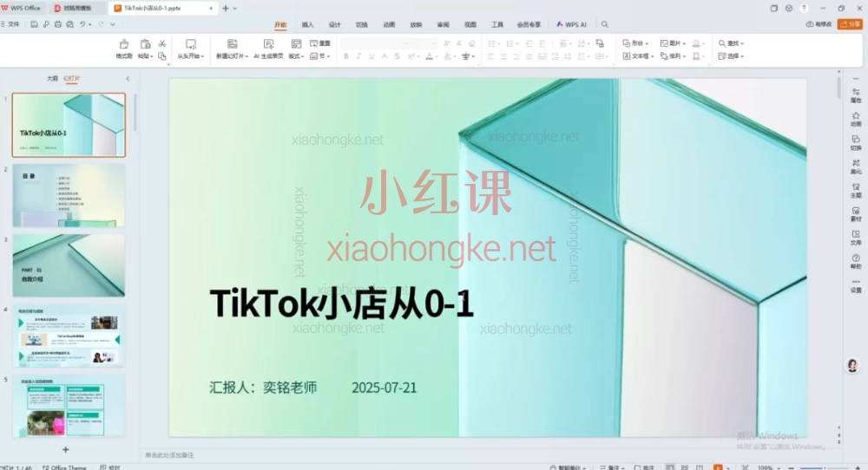Toggle Underline formatting button
The height and width of the screenshot is (470, 868).
click(x=372, y=56)
